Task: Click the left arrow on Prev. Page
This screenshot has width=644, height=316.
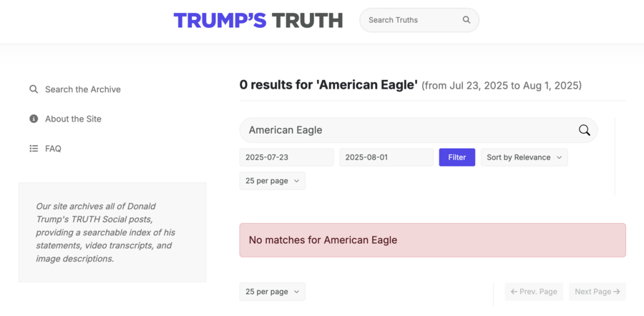Action: coord(514,292)
